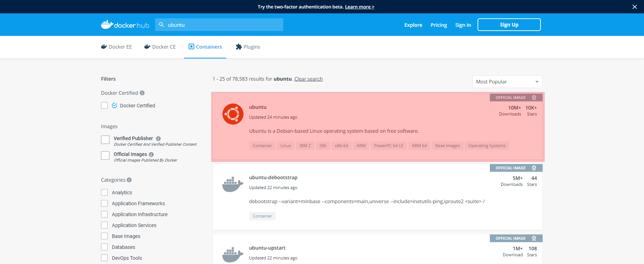Click the IBM Z tag
This screenshot has width=644, height=264.
(305, 146)
